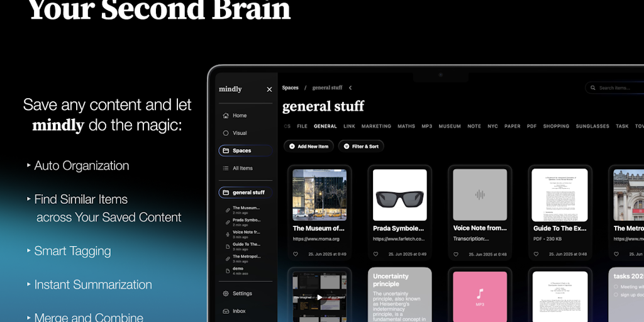
Task: Click the 'Transcription:...' text
Action: [471, 239]
